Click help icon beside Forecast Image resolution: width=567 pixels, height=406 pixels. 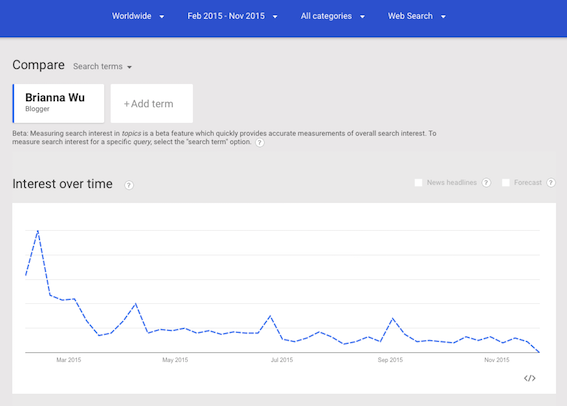(x=551, y=183)
